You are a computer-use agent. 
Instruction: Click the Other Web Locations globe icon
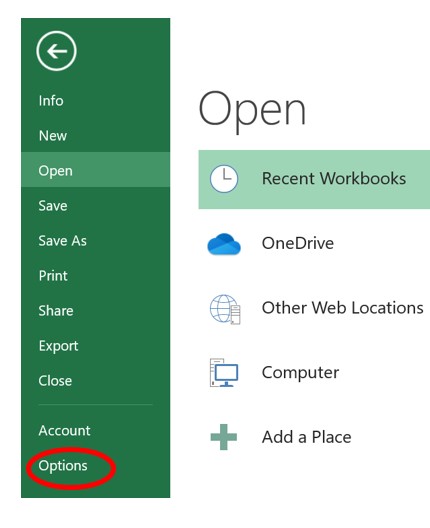click(x=225, y=309)
